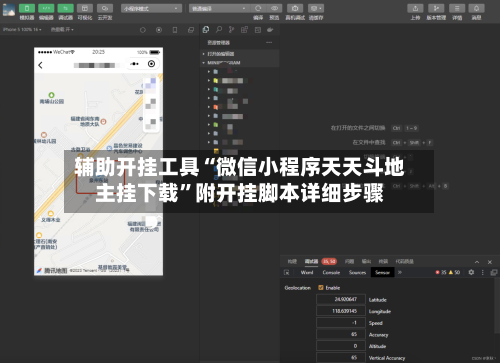This screenshot has width=500, height=363.
Task: Start real device debugging (真机调试)
Action: [295, 8]
